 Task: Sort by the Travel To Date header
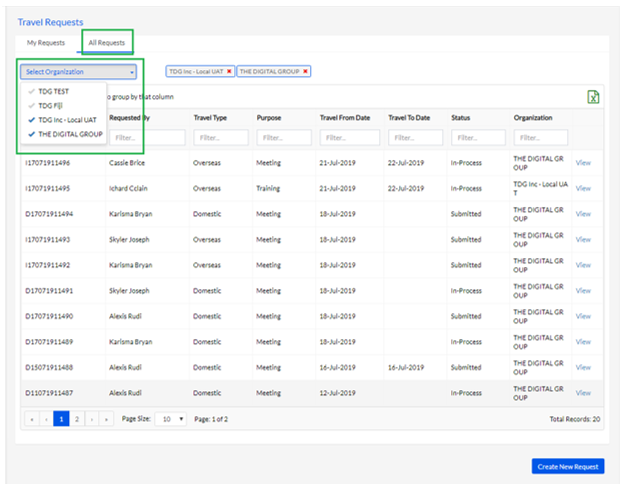point(409,118)
